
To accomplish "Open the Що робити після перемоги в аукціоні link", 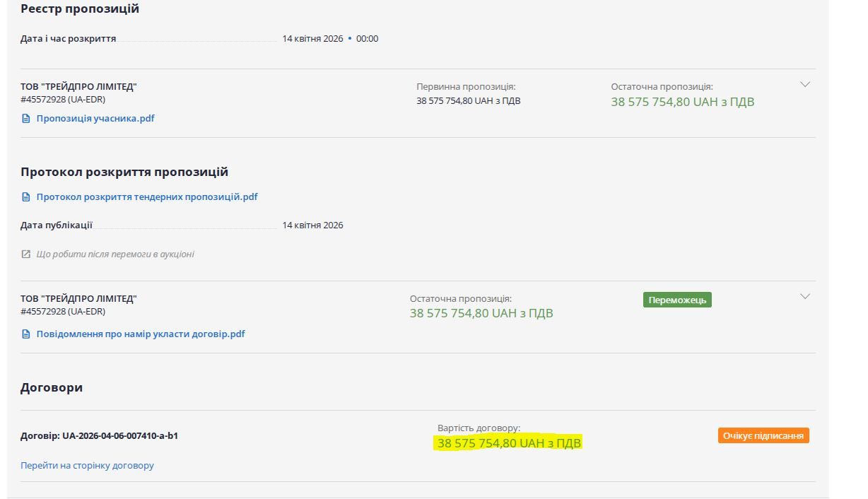I will point(115,254).
